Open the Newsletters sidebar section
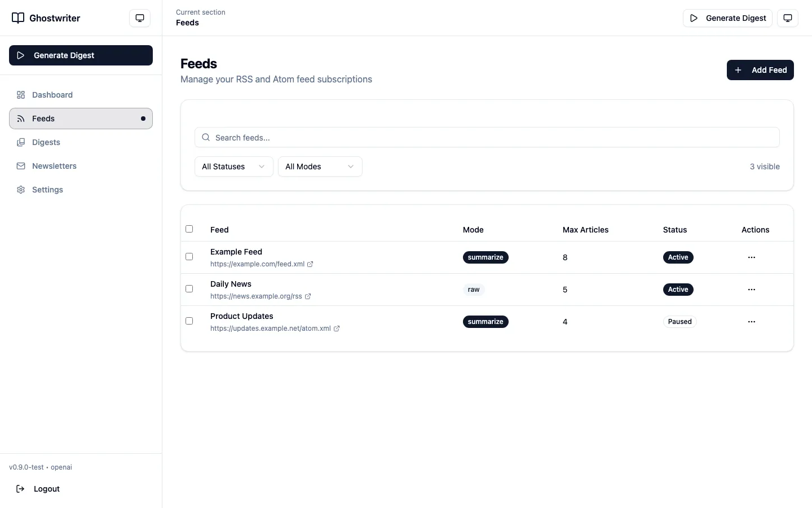Screen dimensions: 812x508 coord(54,166)
